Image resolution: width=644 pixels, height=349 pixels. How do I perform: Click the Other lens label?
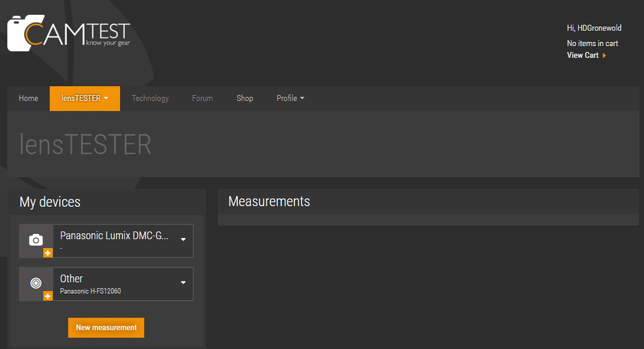(x=71, y=278)
